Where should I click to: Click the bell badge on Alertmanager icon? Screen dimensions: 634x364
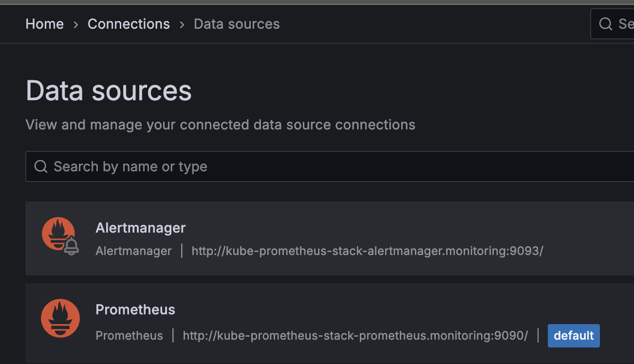[72, 246]
